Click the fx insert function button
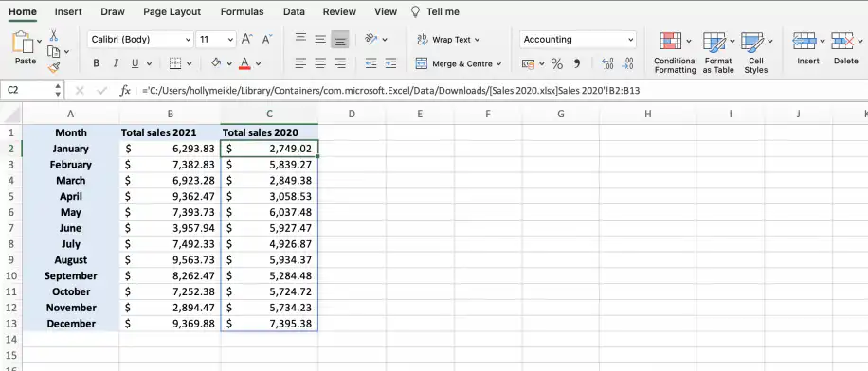Image resolution: width=868 pixels, height=371 pixels. click(125, 90)
